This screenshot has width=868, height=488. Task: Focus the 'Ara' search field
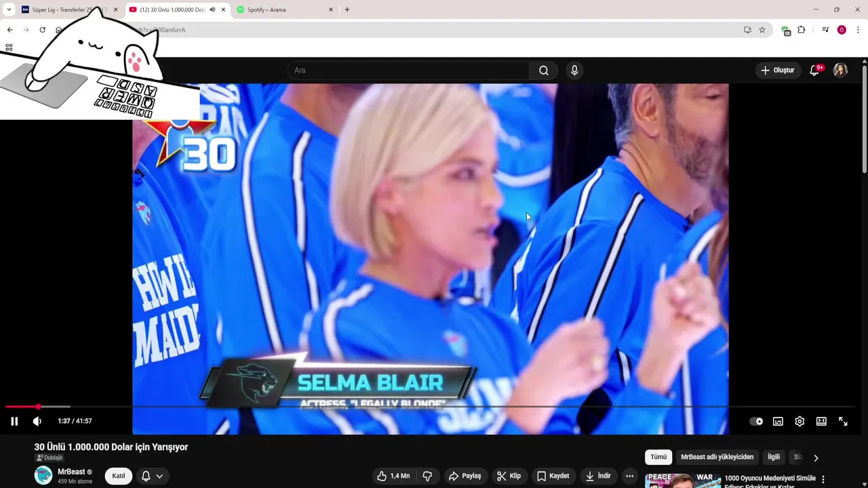coord(409,70)
